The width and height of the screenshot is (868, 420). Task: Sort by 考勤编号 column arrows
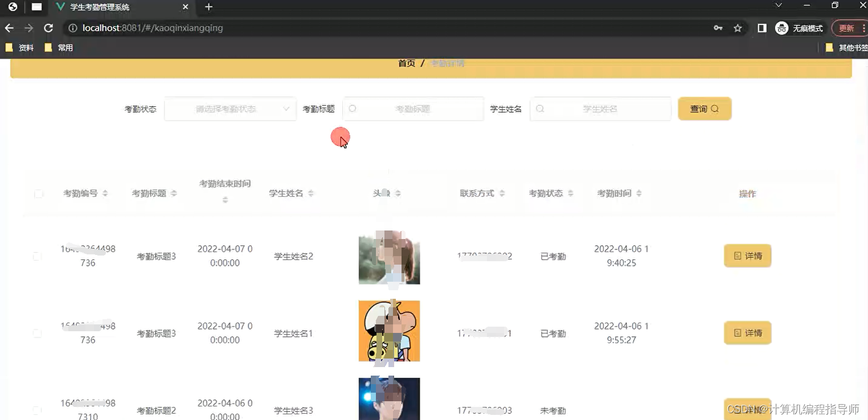point(105,193)
